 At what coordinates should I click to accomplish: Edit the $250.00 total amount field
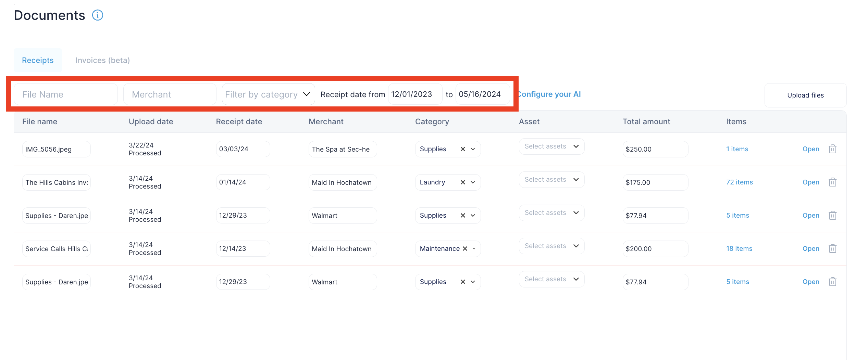coord(655,149)
